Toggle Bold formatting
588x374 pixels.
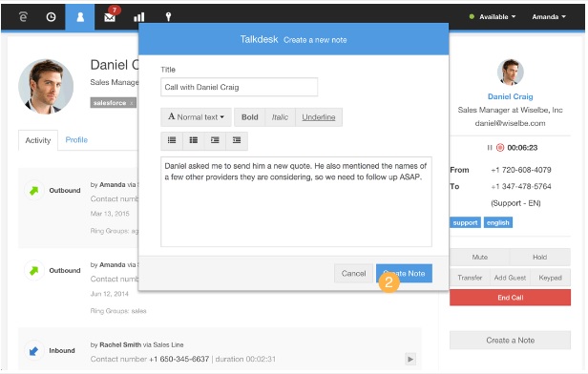[250, 117]
